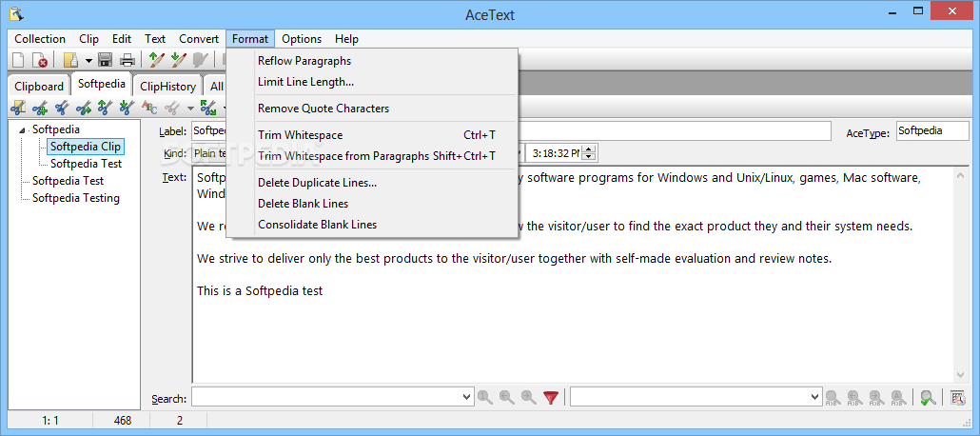Open the Edit menu
980x436 pixels.
pos(122,39)
